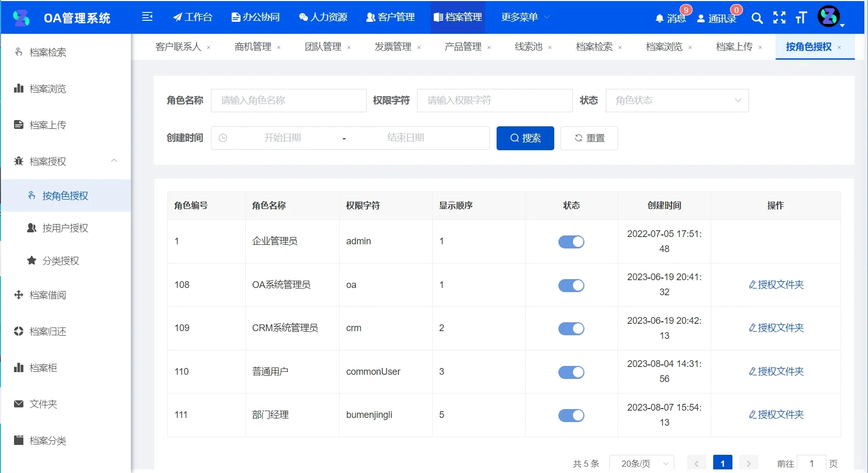
Task: Toggle fullscreen mode icon
Action: click(x=779, y=18)
